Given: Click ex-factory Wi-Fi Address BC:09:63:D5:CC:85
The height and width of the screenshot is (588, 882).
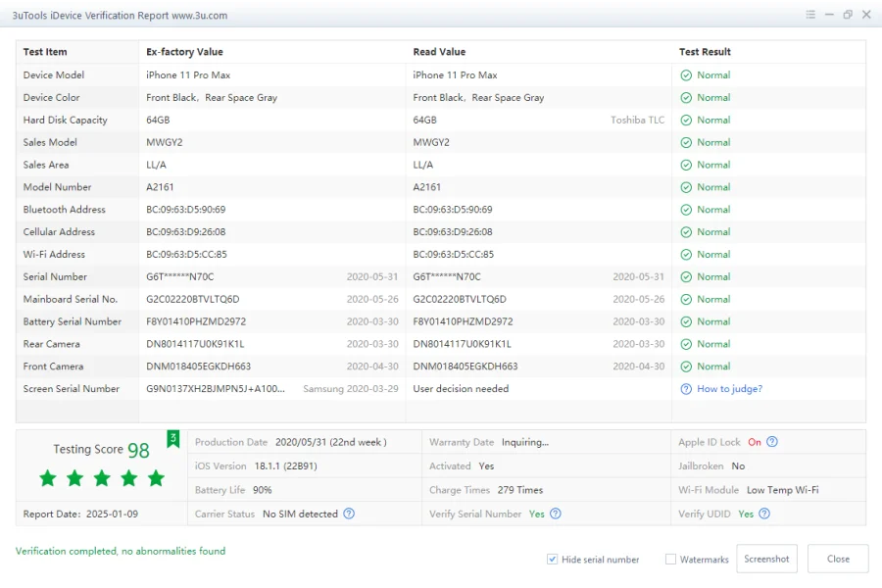Looking at the screenshot, I should (x=186, y=255).
